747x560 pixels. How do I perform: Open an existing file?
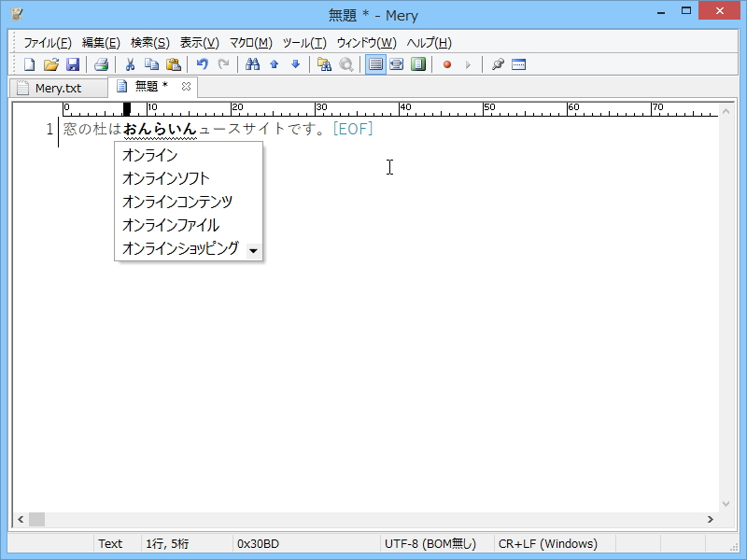tap(50, 64)
